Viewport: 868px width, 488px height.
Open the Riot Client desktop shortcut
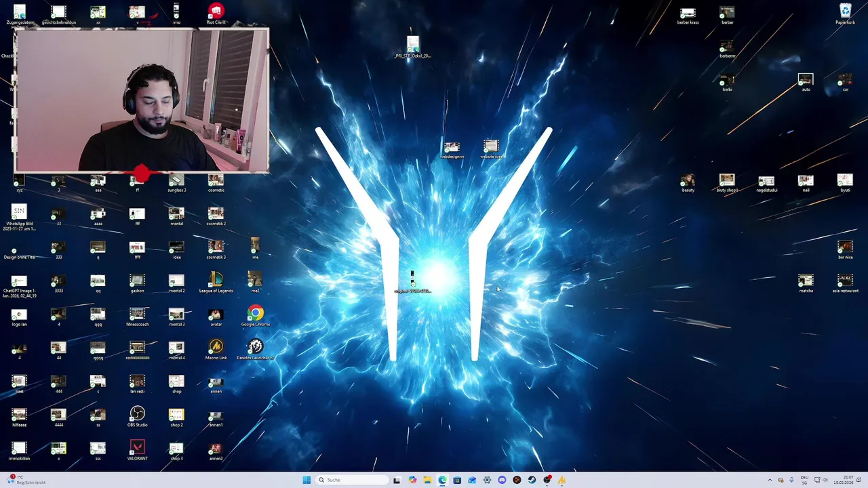click(216, 14)
